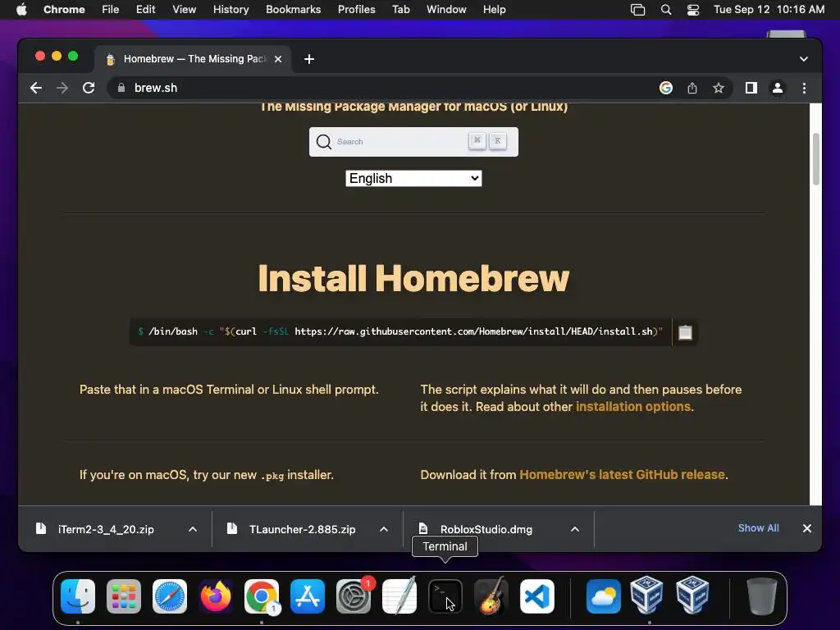Image resolution: width=840 pixels, height=630 pixels.
Task: Open the Weather app in the Dock
Action: [x=604, y=596]
